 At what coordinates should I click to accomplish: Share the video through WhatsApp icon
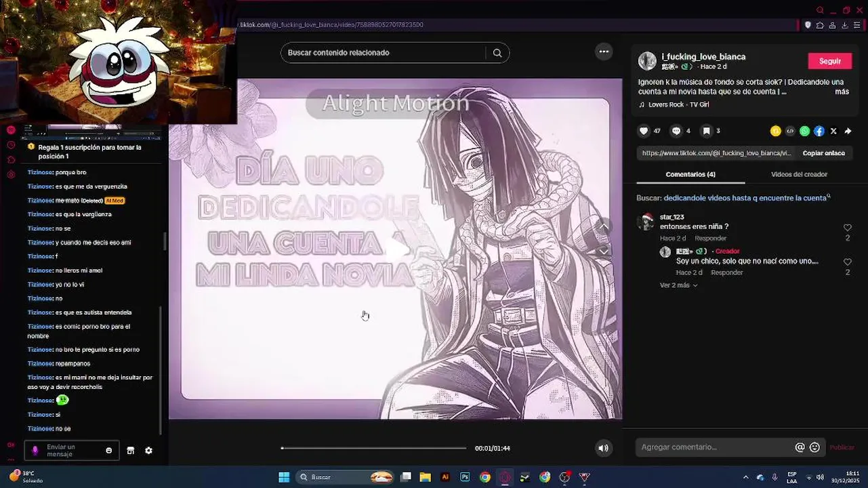[804, 131]
